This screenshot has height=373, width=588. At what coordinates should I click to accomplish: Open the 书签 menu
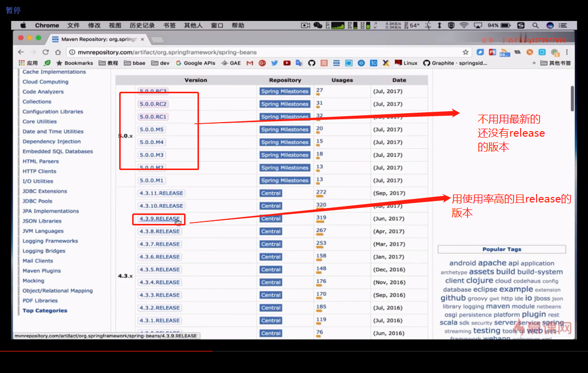170,25
